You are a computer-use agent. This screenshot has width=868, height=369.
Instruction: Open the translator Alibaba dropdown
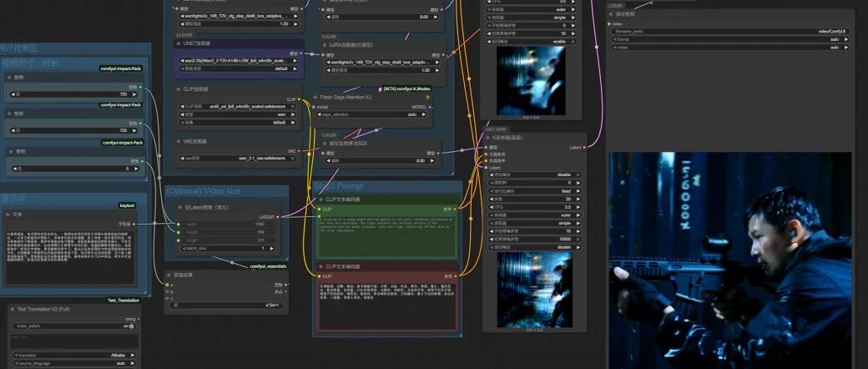(x=74, y=355)
